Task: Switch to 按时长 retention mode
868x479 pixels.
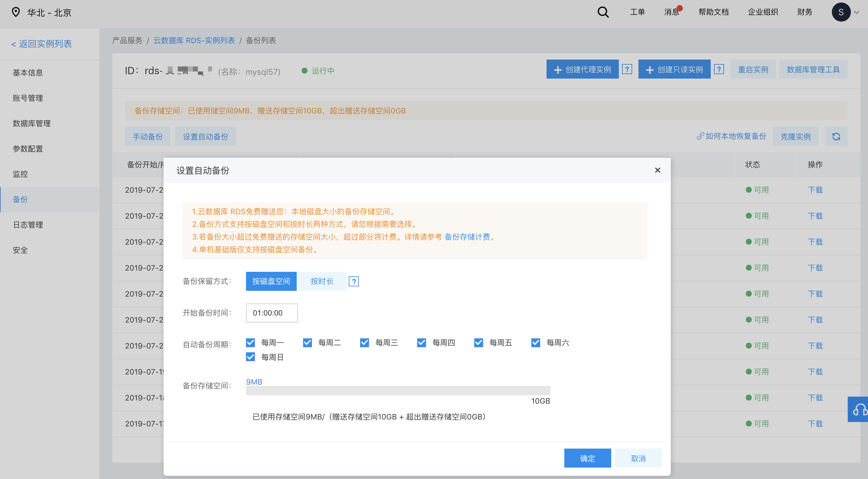Action: click(322, 281)
